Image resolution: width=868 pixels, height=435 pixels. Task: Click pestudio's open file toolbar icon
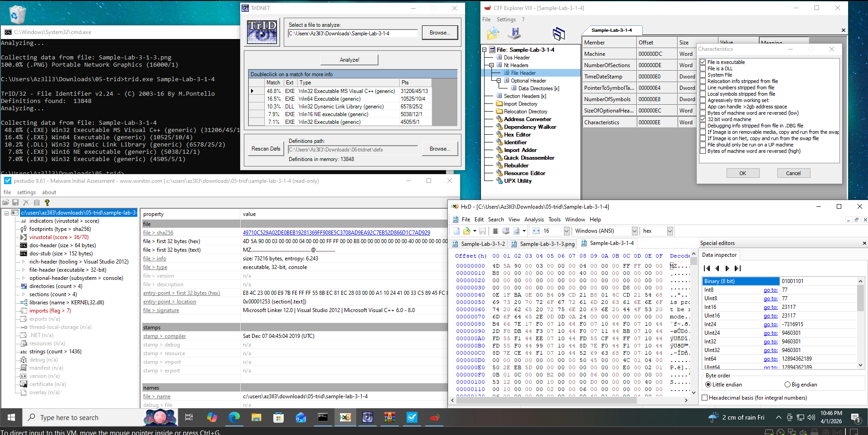(6, 203)
